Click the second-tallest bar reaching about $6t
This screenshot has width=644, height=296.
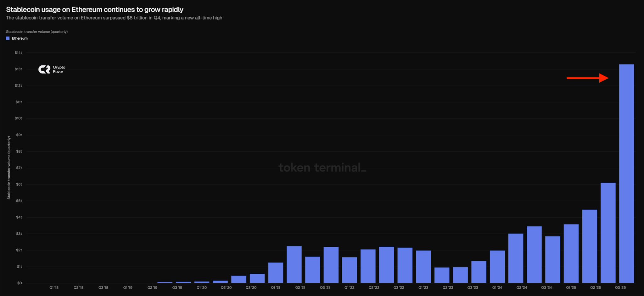point(608,233)
